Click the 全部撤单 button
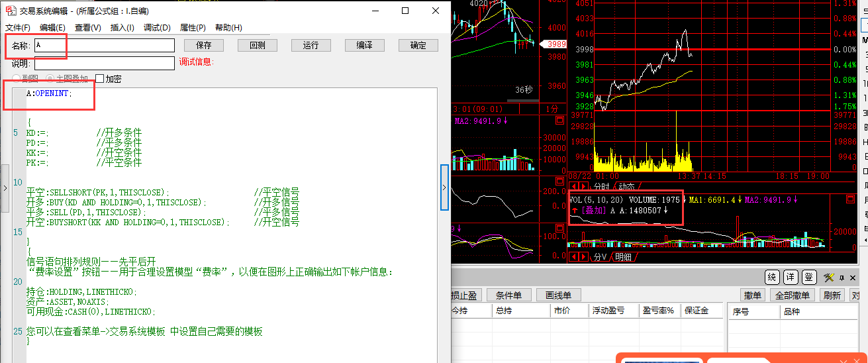868x363 pixels. pos(792,295)
